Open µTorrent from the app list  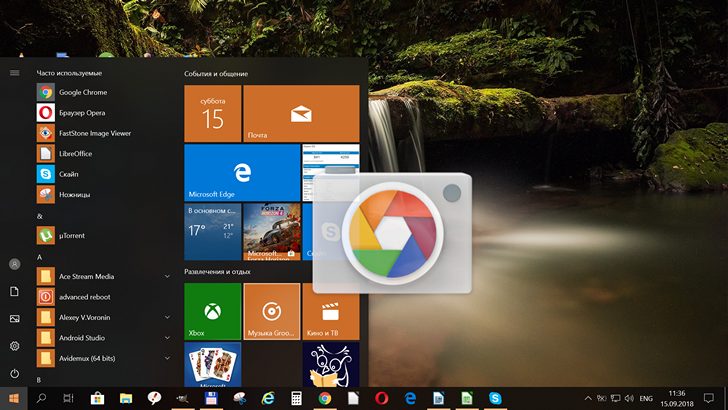[x=103, y=235]
